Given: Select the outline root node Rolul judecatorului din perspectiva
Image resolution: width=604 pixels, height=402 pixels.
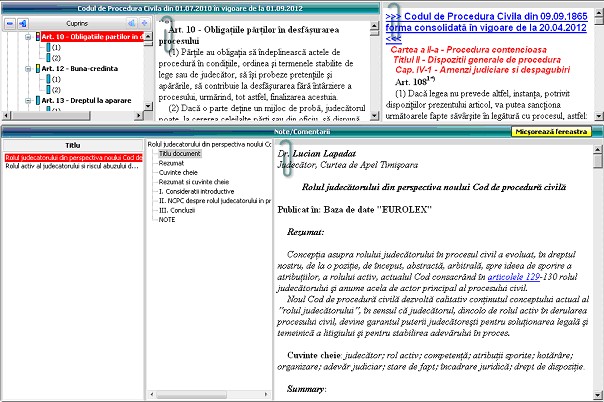Looking at the screenshot, I should (x=209, y=144).
